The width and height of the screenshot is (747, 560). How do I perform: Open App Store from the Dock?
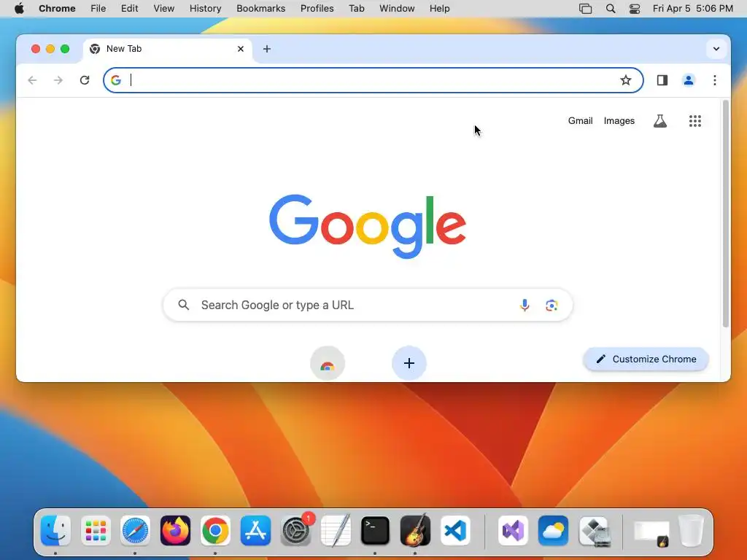click(255, 531)
